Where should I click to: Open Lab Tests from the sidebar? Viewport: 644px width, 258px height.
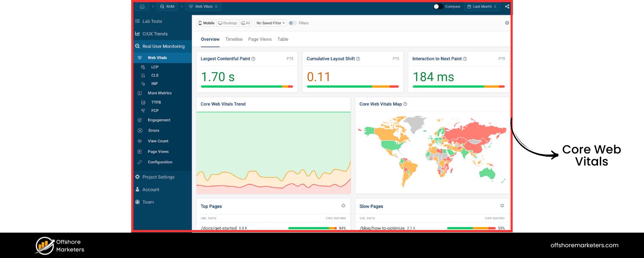pyautogui.click(x=153, y=21)
